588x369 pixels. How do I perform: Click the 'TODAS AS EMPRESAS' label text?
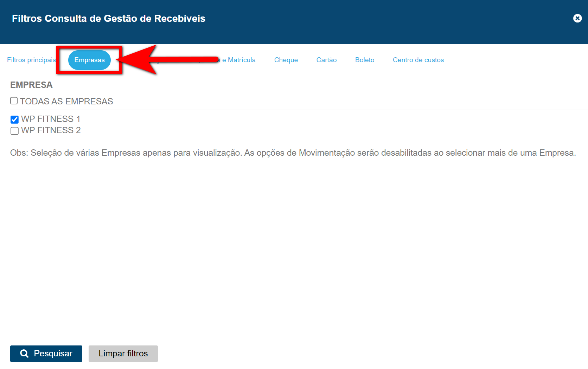[x=66, y=102]
